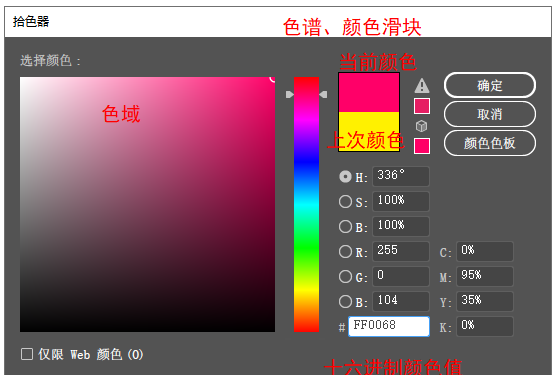Image resolution: width=558 pixels, height=375 pixels.
Task: Click the 选择颜色 label text
Action: pos(51,61)
